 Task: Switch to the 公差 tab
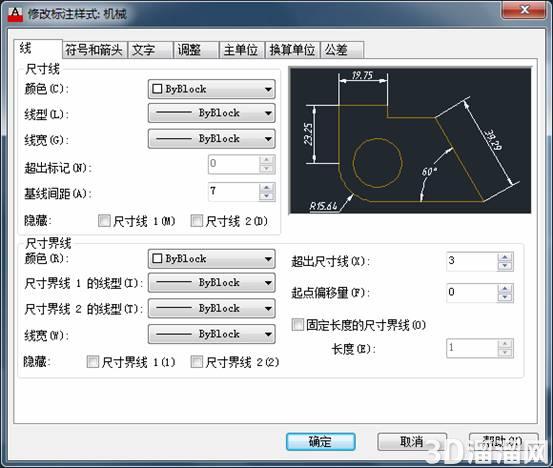(341, 50)
